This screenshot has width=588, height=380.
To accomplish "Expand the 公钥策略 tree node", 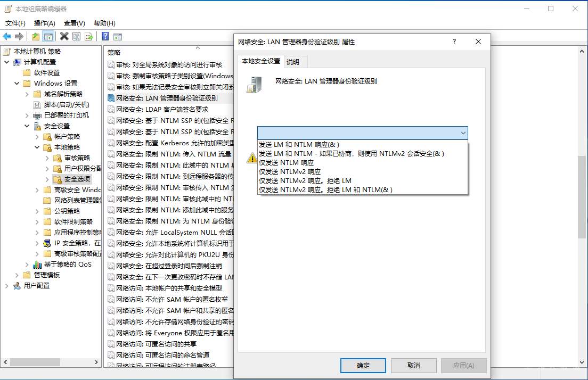I will pyautogui.click(x=37, y=211).
